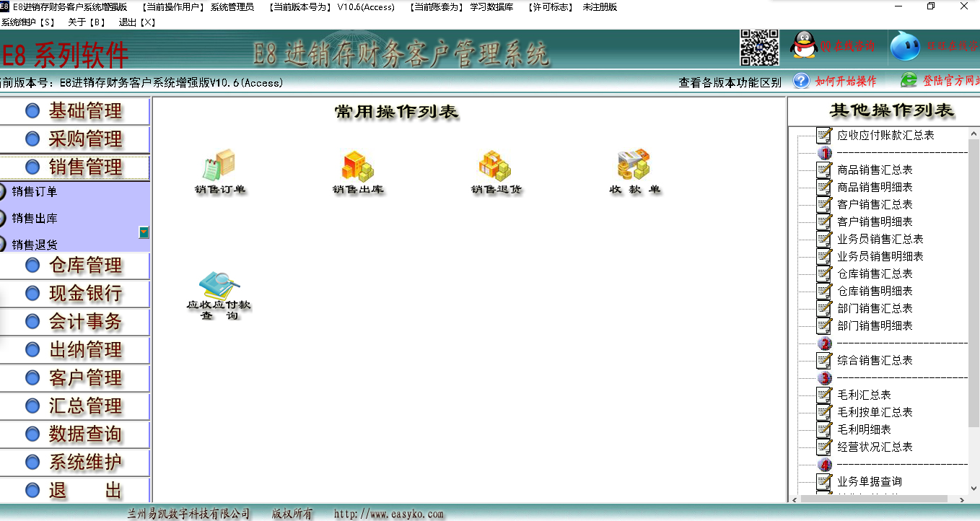980x521 pixels.
Task: Open 毛利汇总表 report
Action: click(x=864, y=395)
